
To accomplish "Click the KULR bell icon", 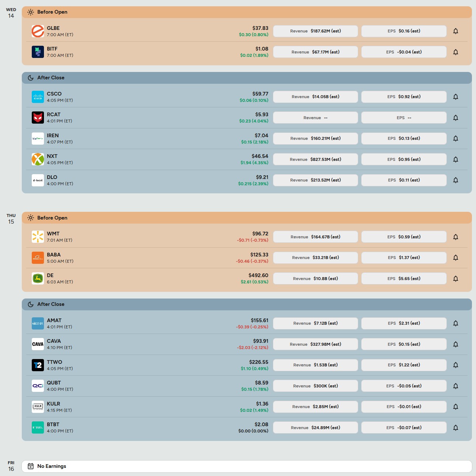I will tap(456, 407).
